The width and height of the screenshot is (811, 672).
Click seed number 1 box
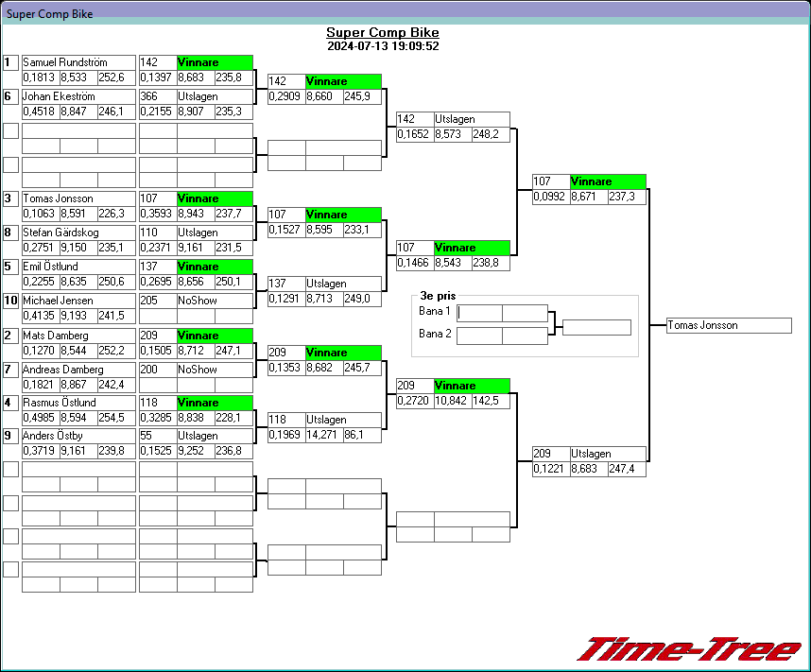[10, 63]
